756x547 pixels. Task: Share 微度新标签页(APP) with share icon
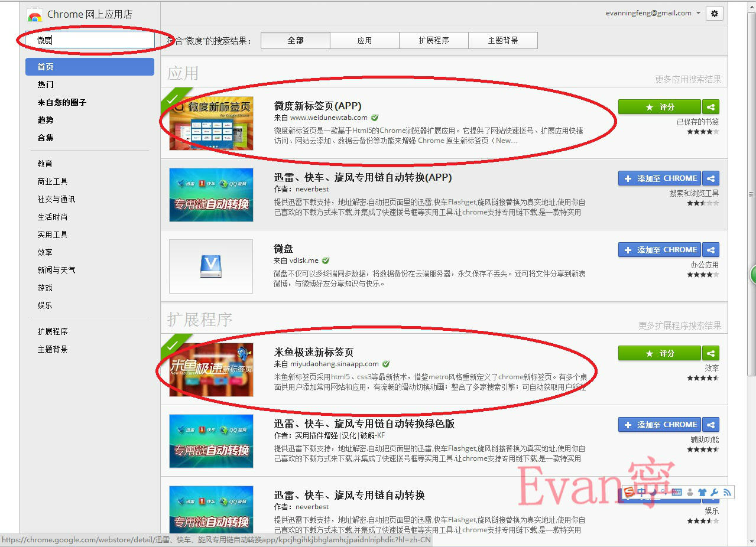pyautogui.click(x=710, y=107)
